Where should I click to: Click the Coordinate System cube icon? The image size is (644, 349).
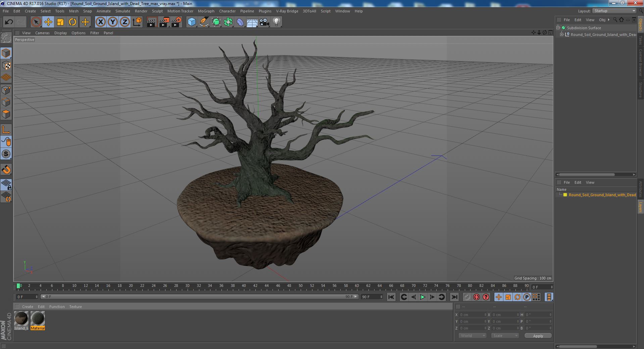(x=137, y=22)
